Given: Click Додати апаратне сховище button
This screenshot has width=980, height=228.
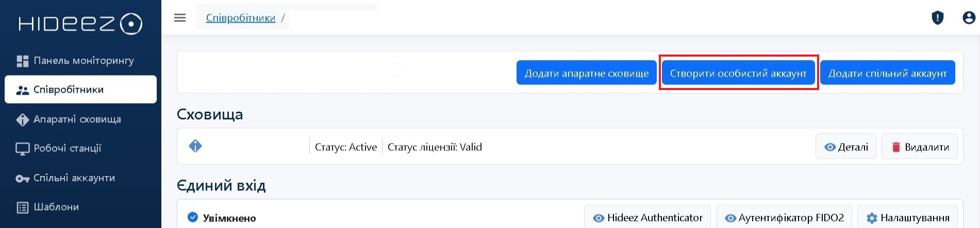Looking at the screenshot, I should [587, 73].
